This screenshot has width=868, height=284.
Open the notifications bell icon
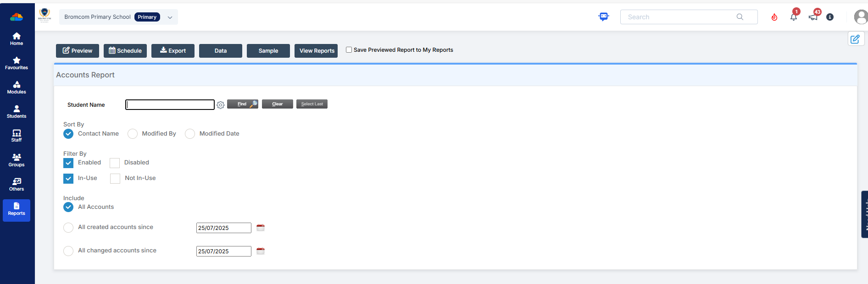[793, 17]
